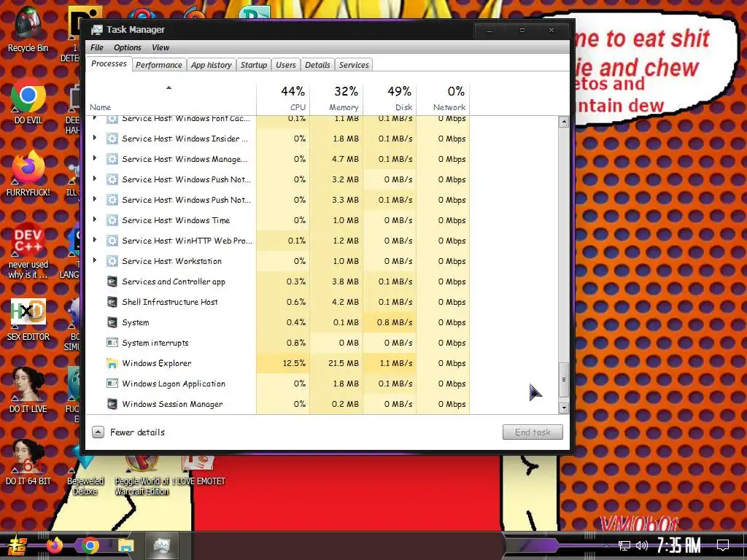Sort processes by Name column
This screenshot has height=560, width=747.
point(171,99)
